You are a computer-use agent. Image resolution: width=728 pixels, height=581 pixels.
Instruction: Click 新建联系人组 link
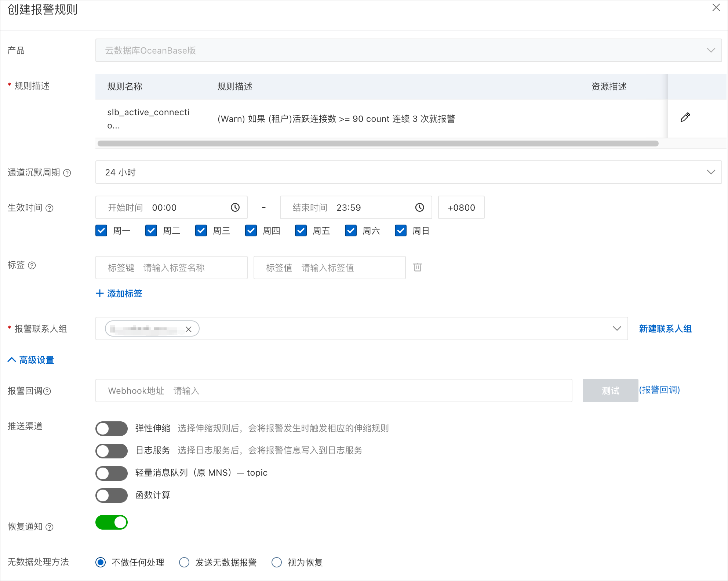[x=665, y=329]
